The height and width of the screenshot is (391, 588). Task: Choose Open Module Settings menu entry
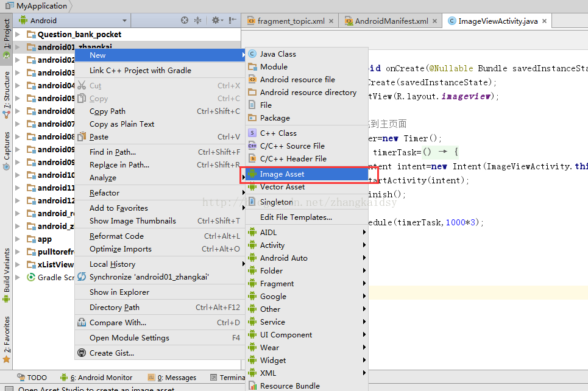pos(160,338)
